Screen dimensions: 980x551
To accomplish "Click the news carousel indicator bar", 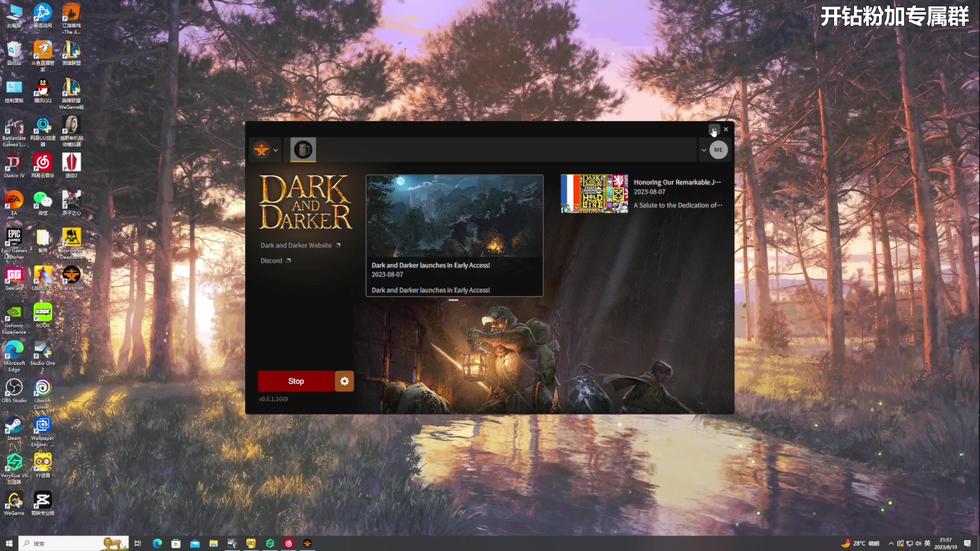I will tap(453, 300).
